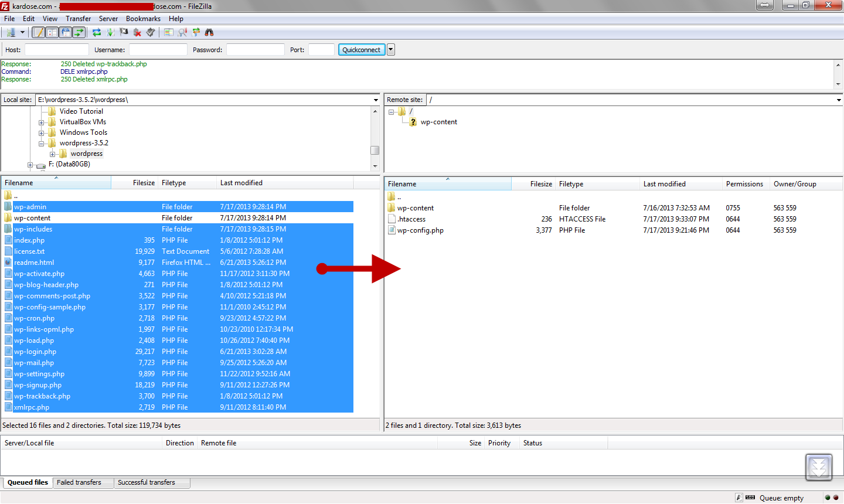The image size is (844, 504).
Task: Toggle directory comparison
Action: click(182, 33)
